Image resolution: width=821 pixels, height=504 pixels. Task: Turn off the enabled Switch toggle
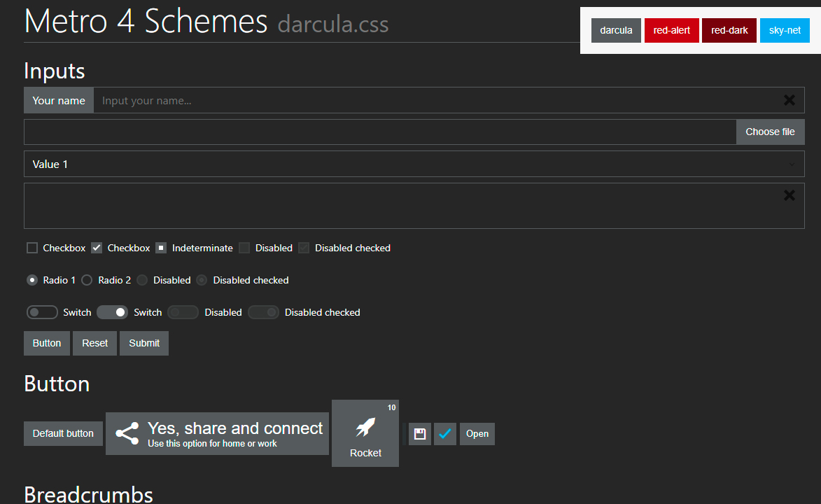[x=112, y=312]
